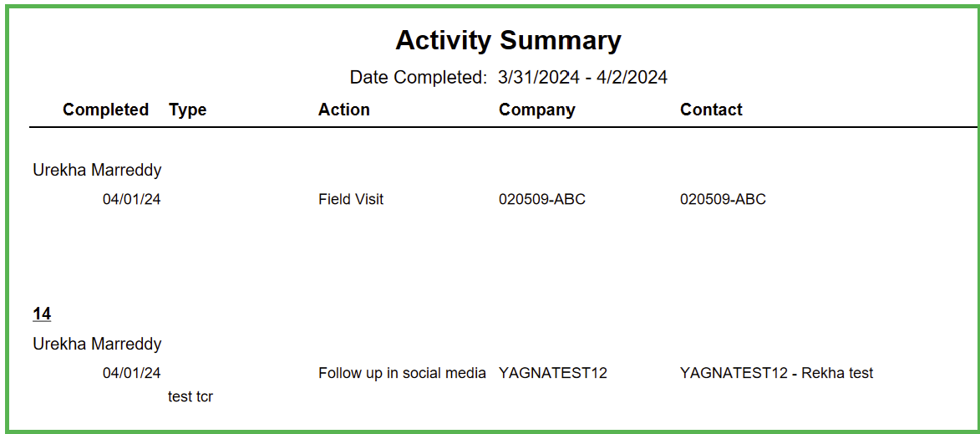Open the underlined 14 group link
980x434 pixels.
(x=42, y=314)
